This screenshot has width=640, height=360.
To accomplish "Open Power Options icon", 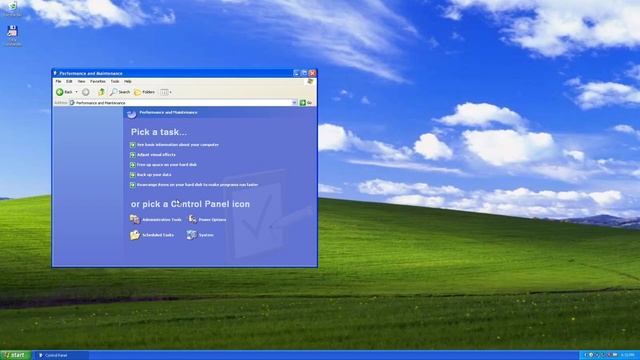I will pos(207,220).
